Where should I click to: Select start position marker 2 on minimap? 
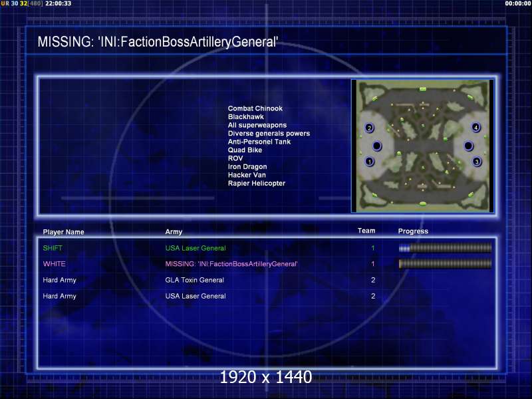[x=370, y=128]
